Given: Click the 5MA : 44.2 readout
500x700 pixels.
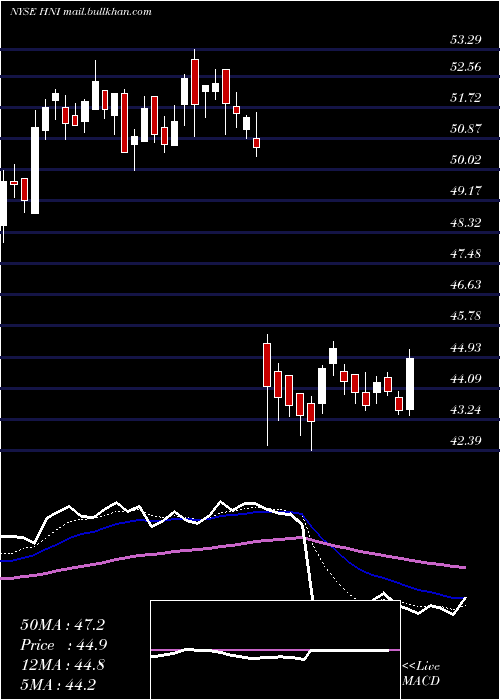Looking at the screenshot, I should click(x=58, y=685).
